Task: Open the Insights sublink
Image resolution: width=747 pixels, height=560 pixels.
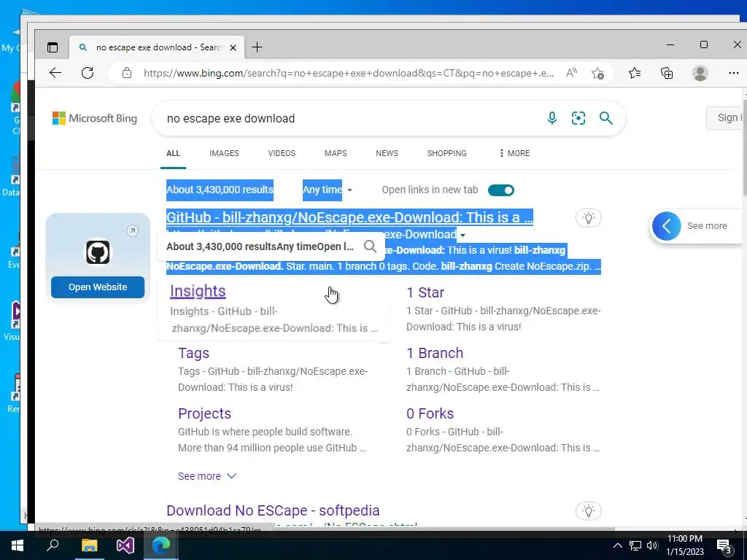Action: pyautogui.click(x=198, y=291)
